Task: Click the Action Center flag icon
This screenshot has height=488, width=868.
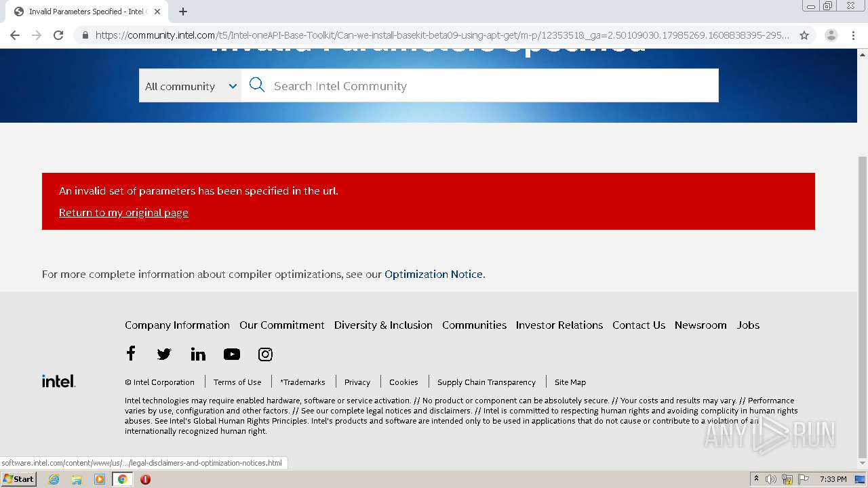Action: point(804,479)
